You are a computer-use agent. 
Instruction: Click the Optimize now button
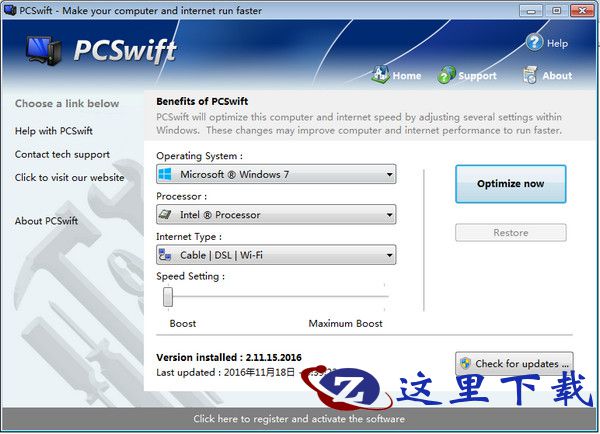510,184
